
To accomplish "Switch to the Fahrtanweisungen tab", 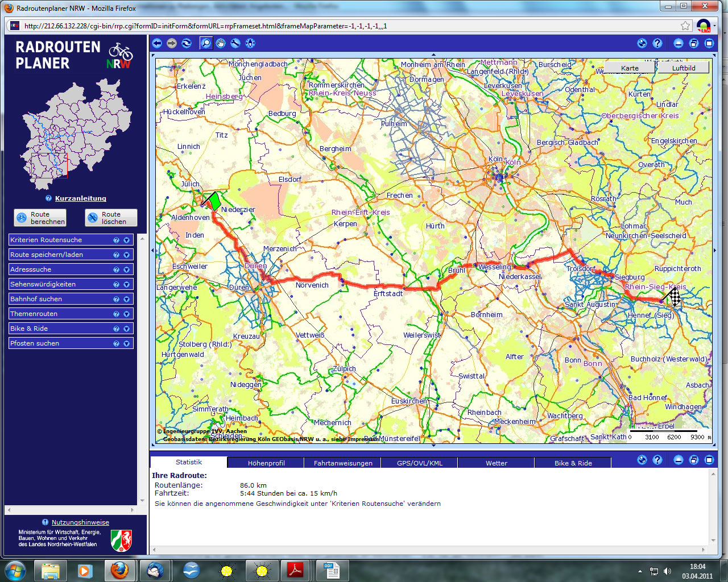I will click(343, 463).
